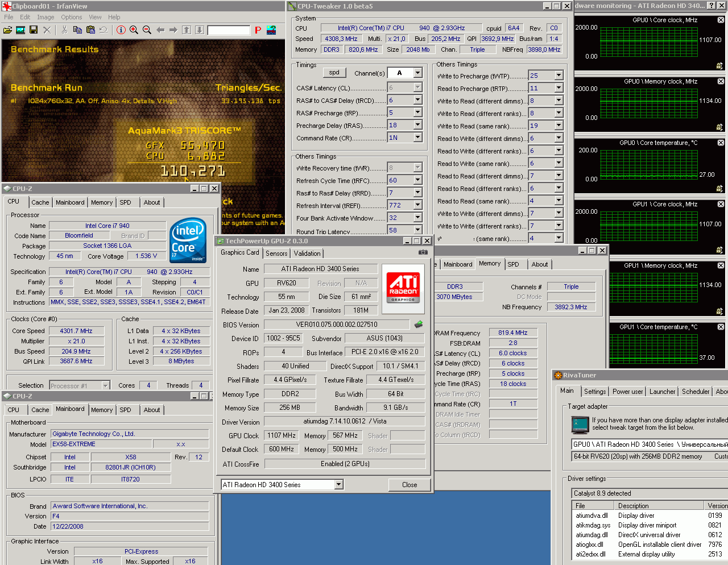Expand Refresh Cycle Time (tRFC) dropdown
728x565 pixels.
[418, 180]
